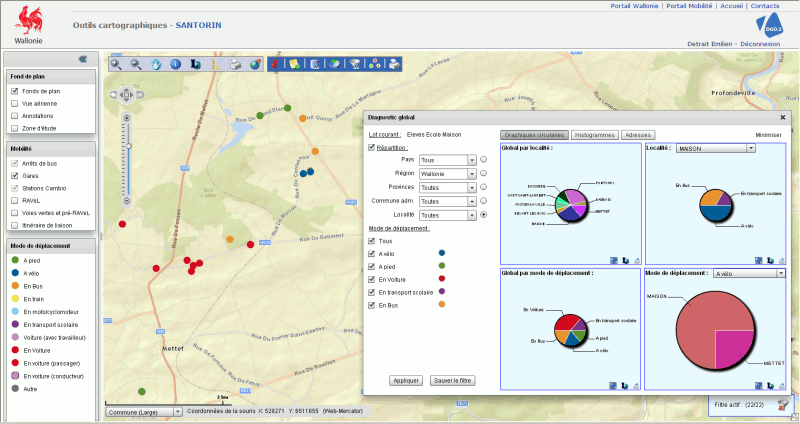Select the zoom out magnifier tool

click(x=136, y=64)
